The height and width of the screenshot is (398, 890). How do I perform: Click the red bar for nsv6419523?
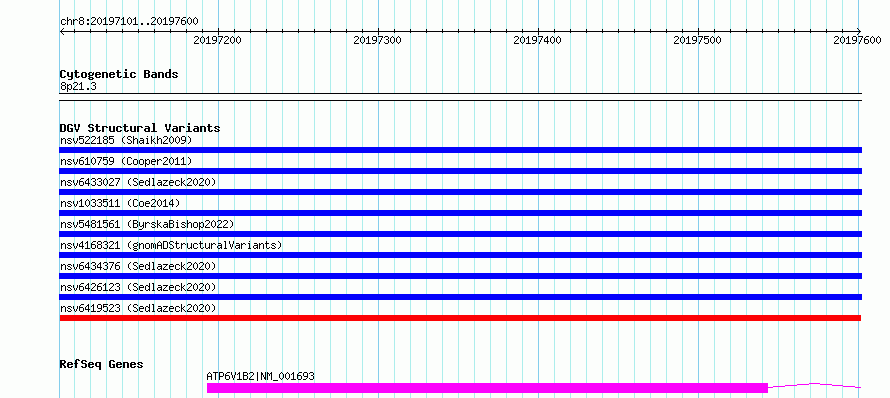[x=460, y=318]
